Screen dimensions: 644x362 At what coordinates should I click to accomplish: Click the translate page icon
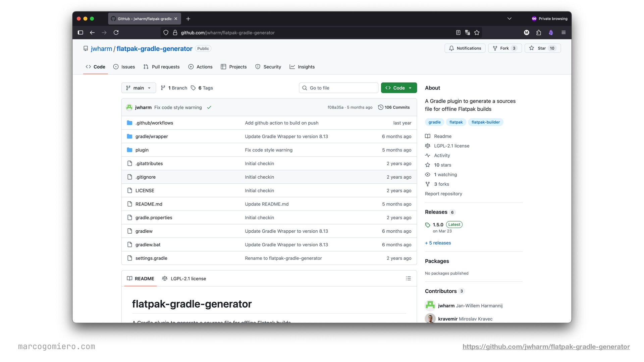click(468, 33)
